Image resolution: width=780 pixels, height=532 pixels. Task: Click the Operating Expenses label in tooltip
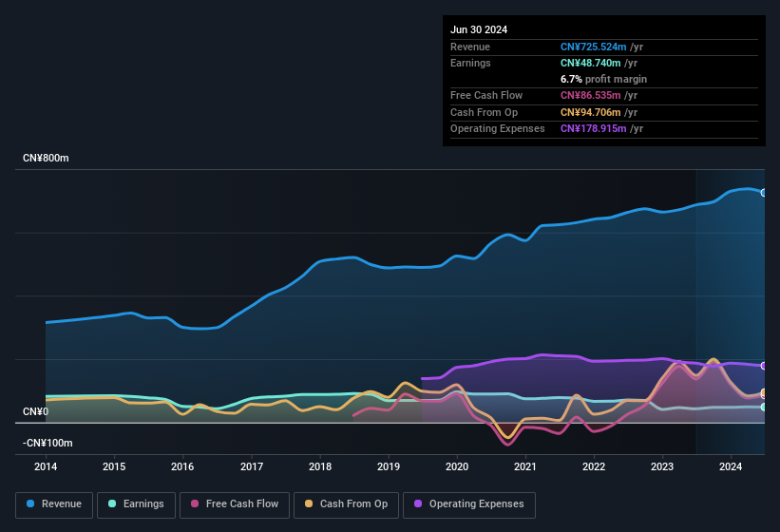point(498,129)
